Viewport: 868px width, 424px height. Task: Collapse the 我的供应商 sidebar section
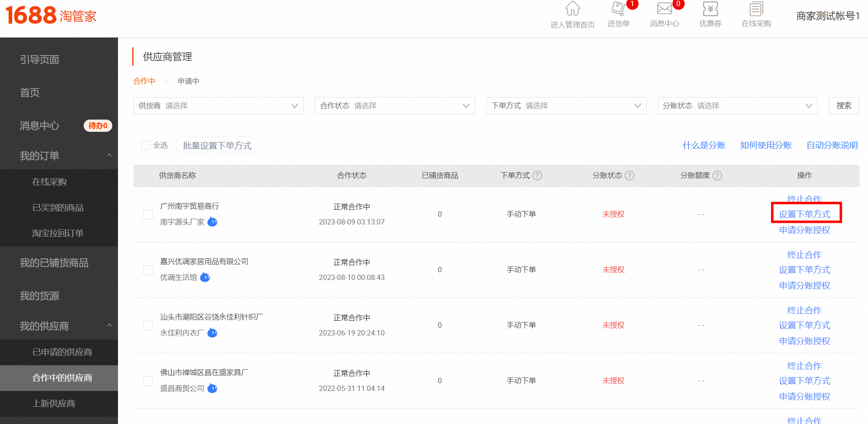pos(109,326)
